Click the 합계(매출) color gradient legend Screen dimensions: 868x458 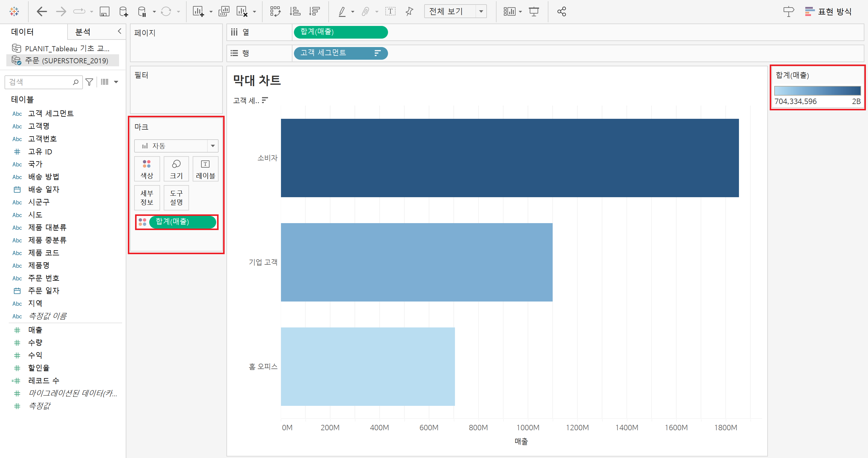[x=817, y=91]
